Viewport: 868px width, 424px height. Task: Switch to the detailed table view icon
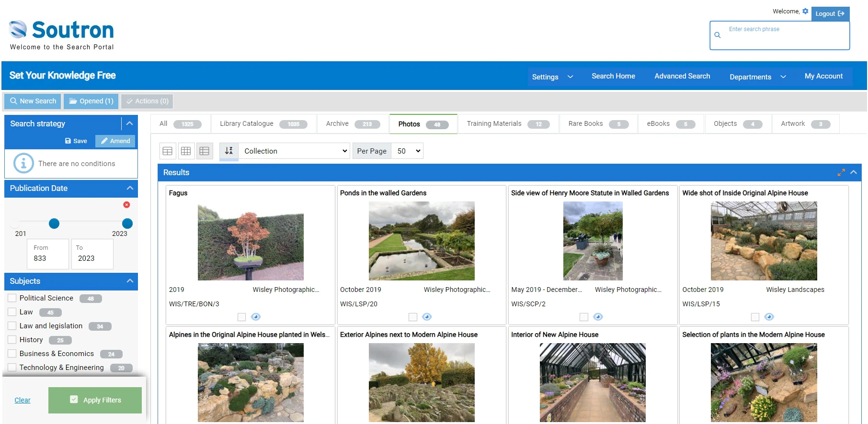pyautogui.click(x=205, y=151)
